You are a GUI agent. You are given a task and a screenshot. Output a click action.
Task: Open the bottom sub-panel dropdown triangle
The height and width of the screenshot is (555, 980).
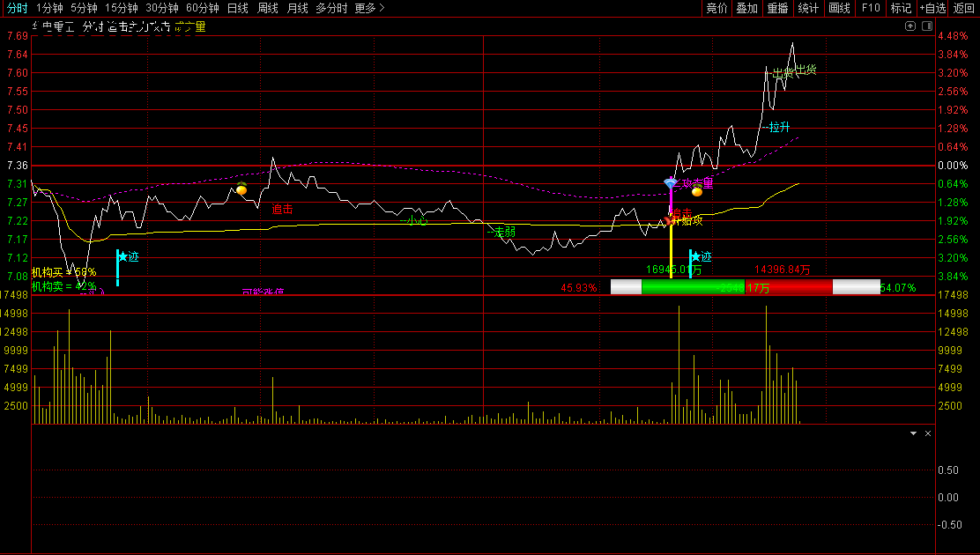coord(913,433)
